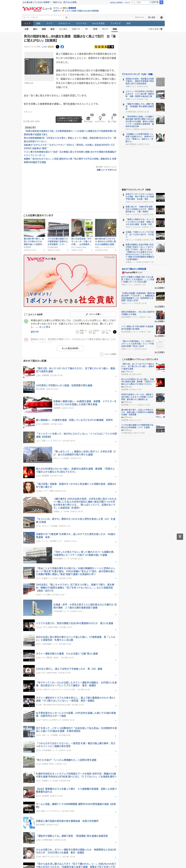Click the web search input in header
The image size is (186, 868).
pyautogui.click(x=140, y=2)
